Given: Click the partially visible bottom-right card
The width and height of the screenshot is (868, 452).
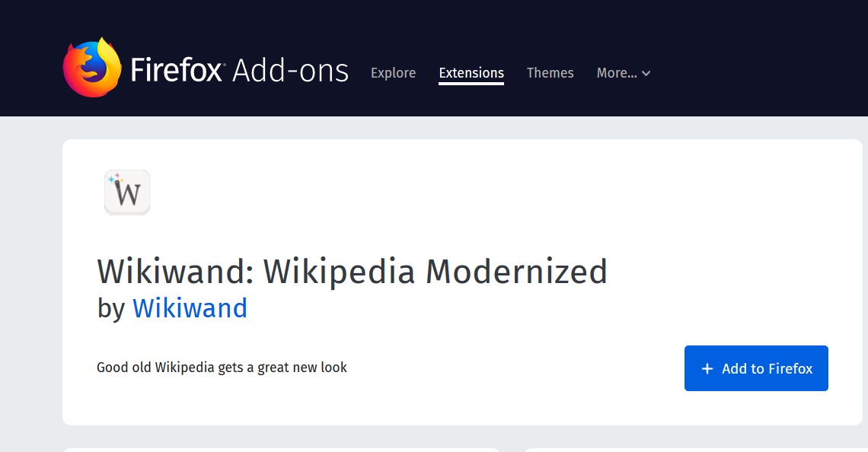Looking at the screenshot, I should 693,450.
